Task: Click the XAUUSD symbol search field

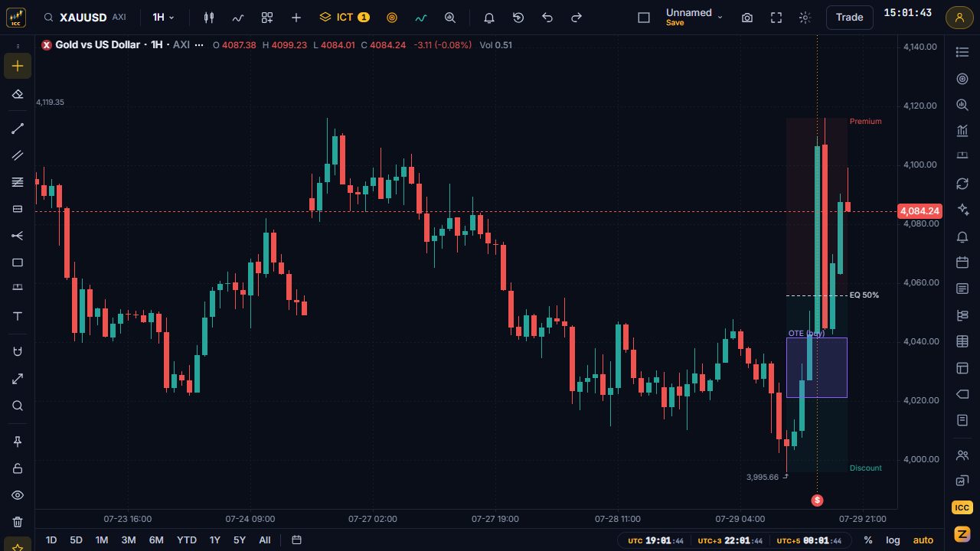Action: coord(85,18)
